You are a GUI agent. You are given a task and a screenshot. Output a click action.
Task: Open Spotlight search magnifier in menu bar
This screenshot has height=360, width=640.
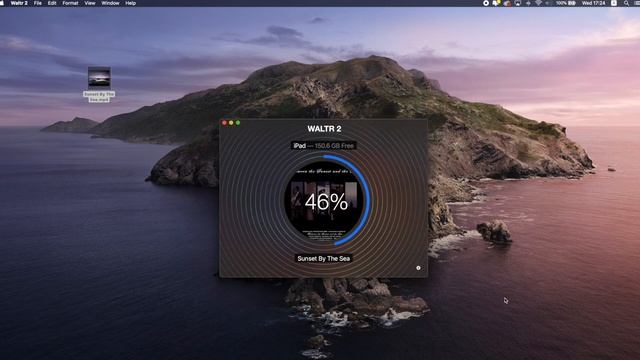(626, 3)
